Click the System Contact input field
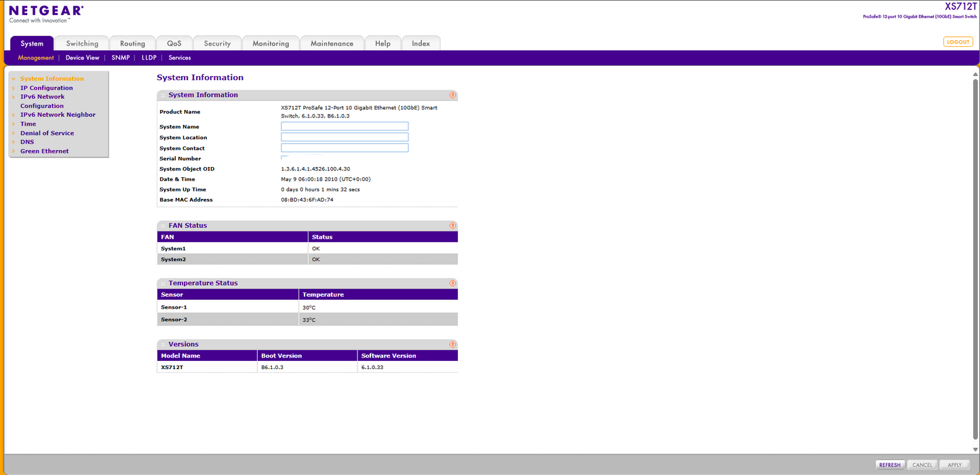The image size is (980, 475). [345, 148]
